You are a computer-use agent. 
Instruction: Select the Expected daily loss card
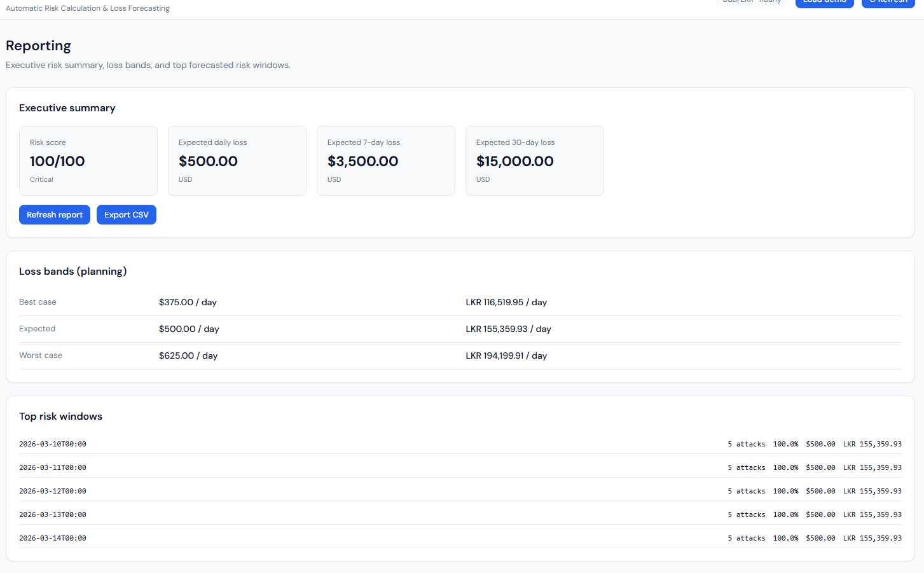237,161
